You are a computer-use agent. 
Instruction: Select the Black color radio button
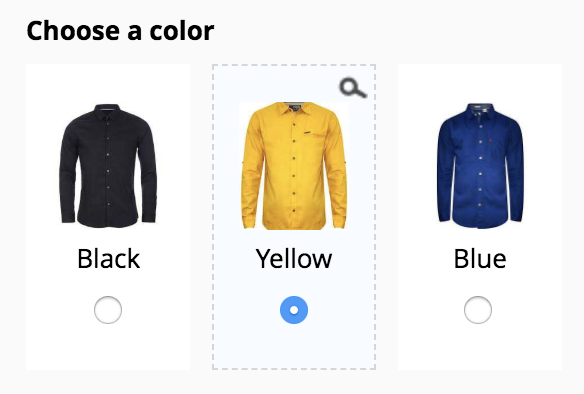click(x=108, y=310)
